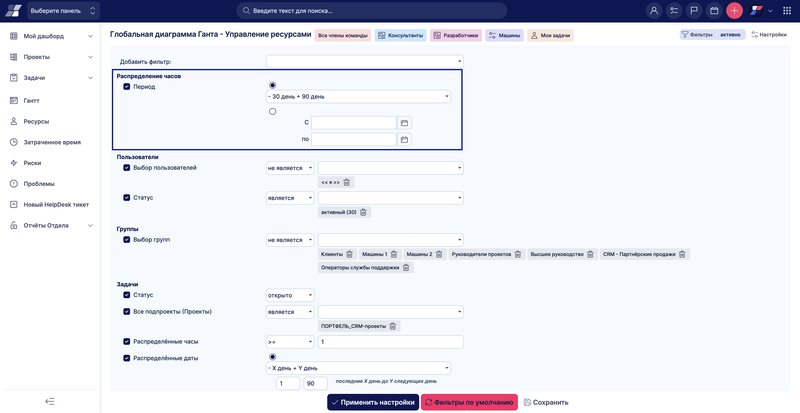
Task: Open the '- 30 день + 90 день' dropdown
Action: 358,97
